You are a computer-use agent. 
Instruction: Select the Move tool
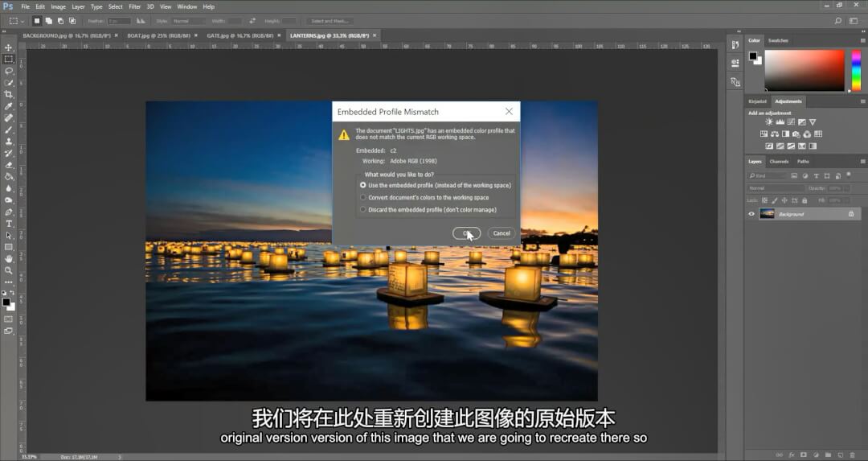[9, 47]
